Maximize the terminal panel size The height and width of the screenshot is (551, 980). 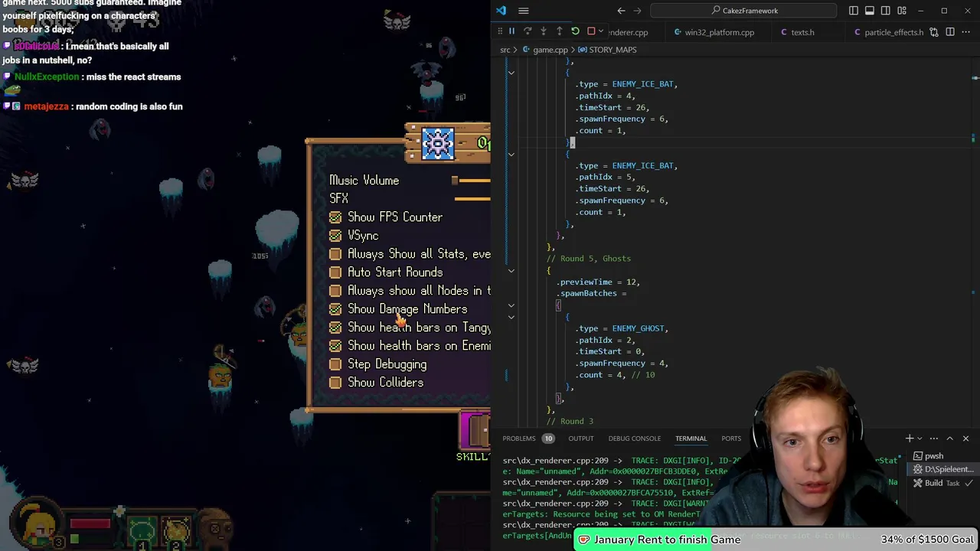[x=950, y=439]
